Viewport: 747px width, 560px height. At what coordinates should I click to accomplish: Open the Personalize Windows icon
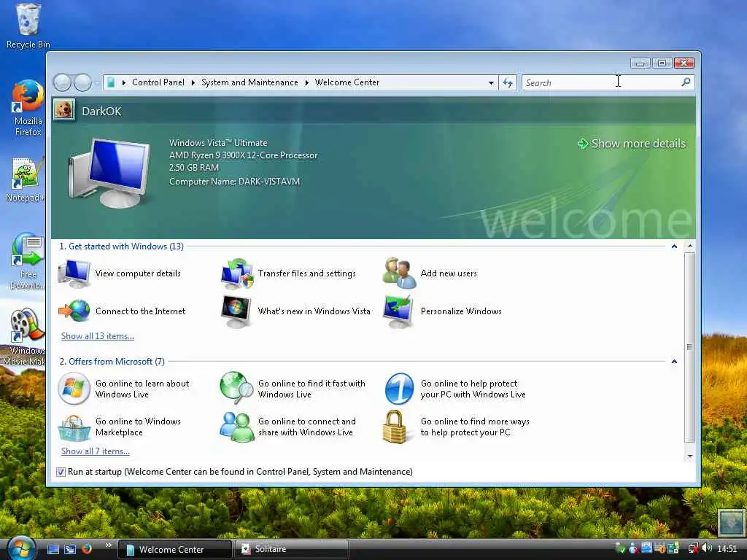pyautogui.click(x=398, y=311)
